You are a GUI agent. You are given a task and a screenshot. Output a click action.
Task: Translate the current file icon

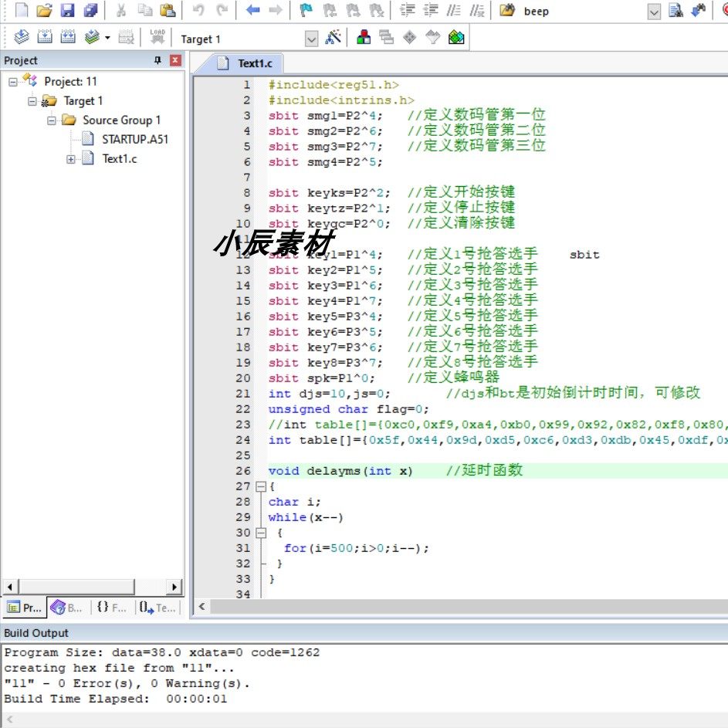click(x=22, y=37)
